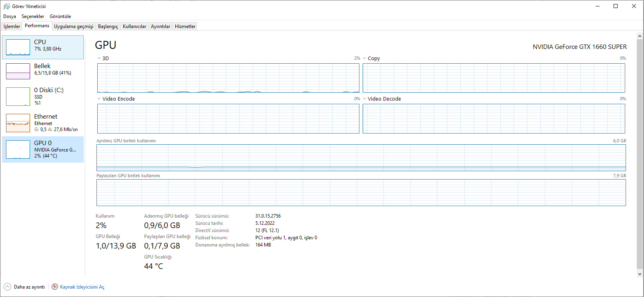Click the Ayrılmış GPU bellek kullanımı graph

(x=361, y=158)
